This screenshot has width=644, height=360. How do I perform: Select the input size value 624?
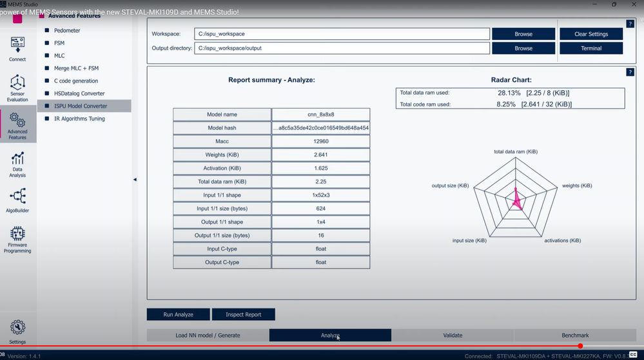point(321,209)
